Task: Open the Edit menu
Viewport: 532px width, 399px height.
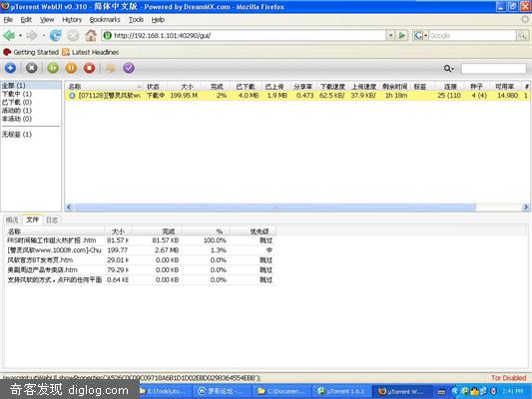Action: (x=26, y=20)
